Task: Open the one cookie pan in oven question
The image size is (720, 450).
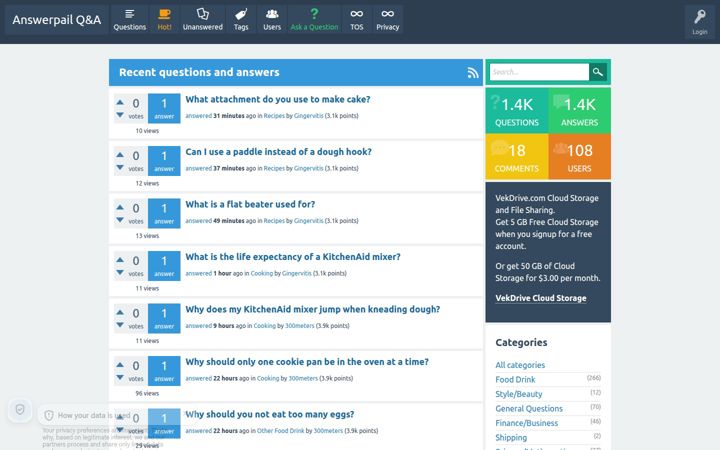Action: tap(307, 362)
